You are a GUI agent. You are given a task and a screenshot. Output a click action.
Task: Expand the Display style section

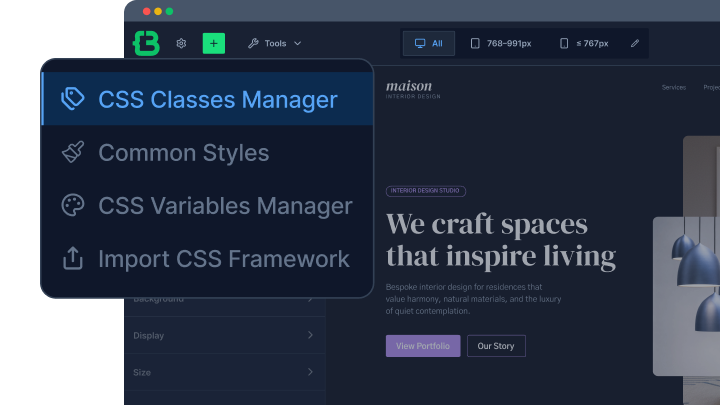[x=225, y=335]
